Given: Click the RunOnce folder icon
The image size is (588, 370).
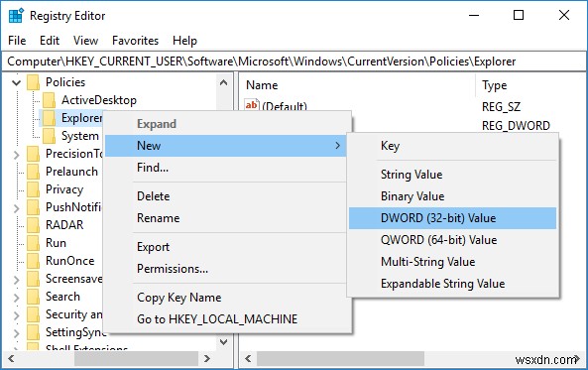Looking at the screenshot, I should [x=33, y=261].
